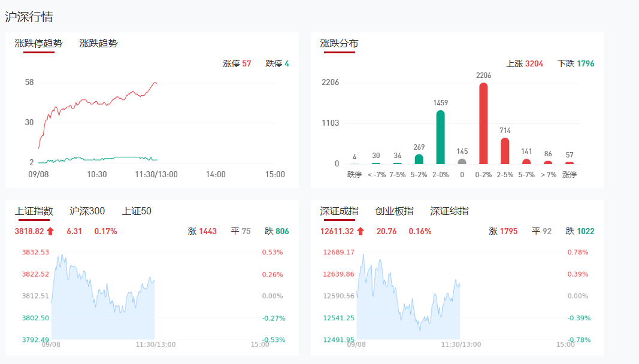Click the 上证指数 percent change 0.17%
The width and height of the screenshot is (639, 364).
click(x=105, y=231)
